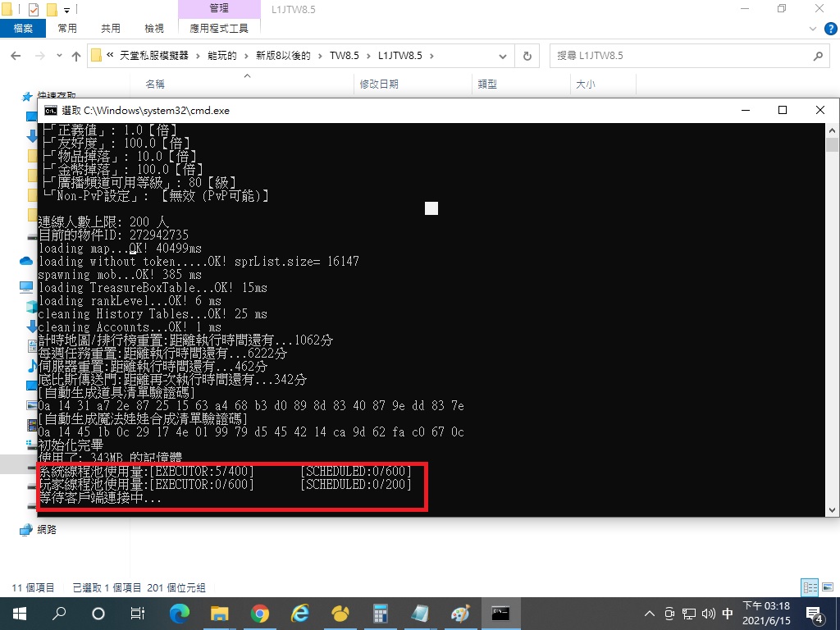The image size is (840, 630).
Task: Navigate to 能玩的 breadcrumb folder
Action: 221,56
